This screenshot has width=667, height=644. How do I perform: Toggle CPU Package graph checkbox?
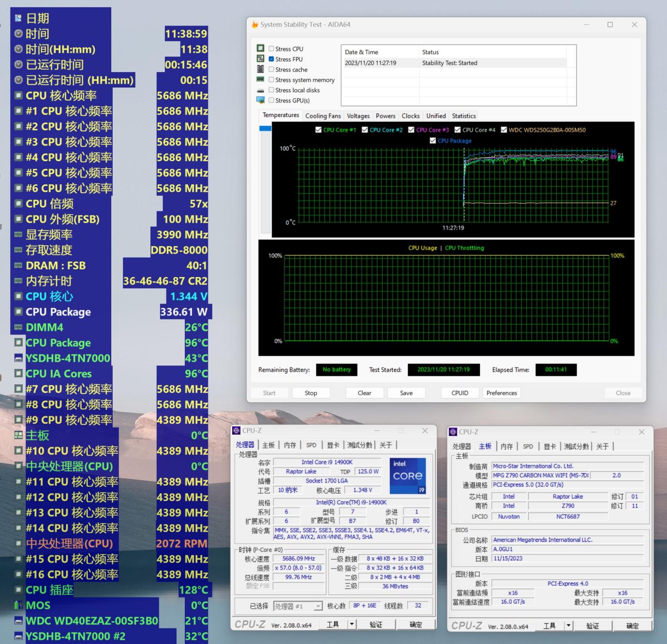pos(433,141)
